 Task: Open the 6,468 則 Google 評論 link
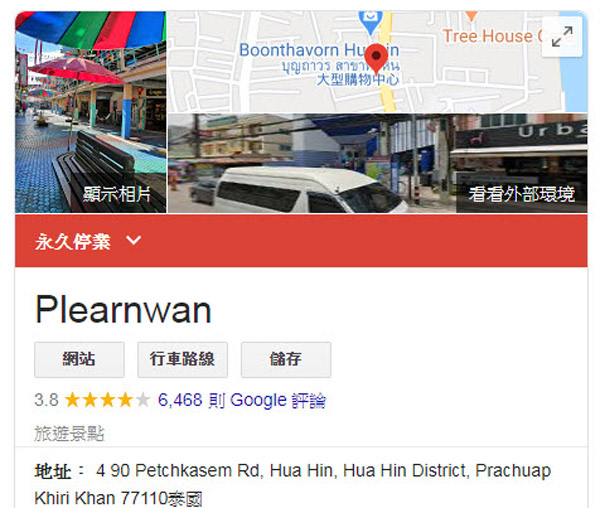(x=242, y=400)
